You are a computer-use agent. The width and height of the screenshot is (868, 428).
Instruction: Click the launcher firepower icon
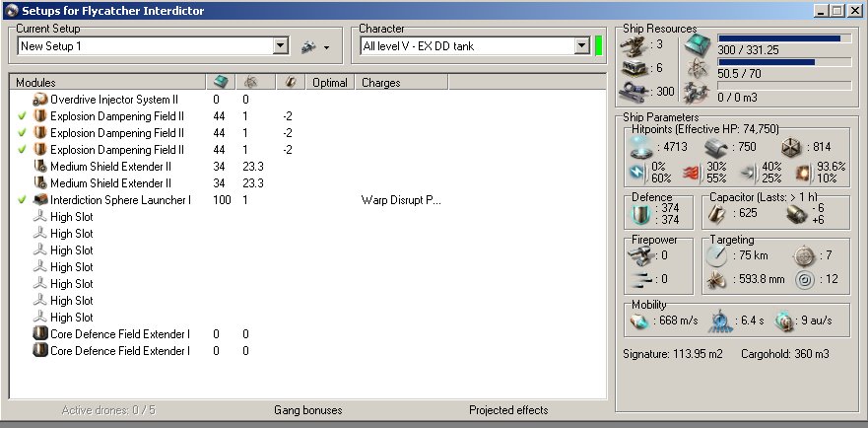tap(641, 279)
